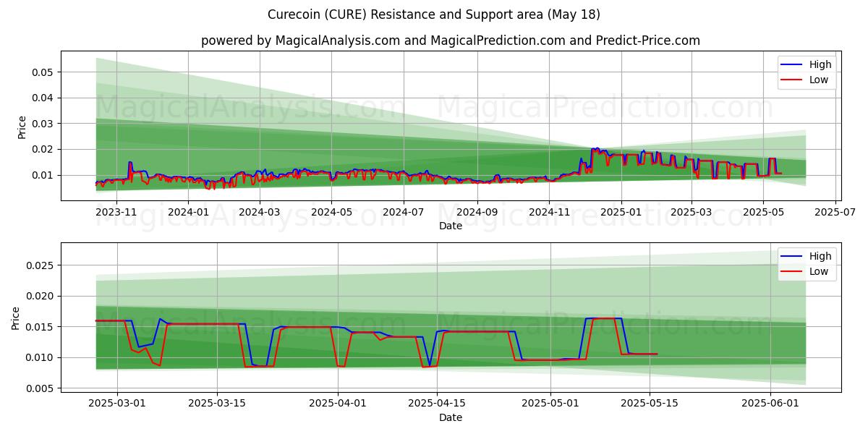Click the early May price spike in the bottom chart
868x434 pixels.
604,318
